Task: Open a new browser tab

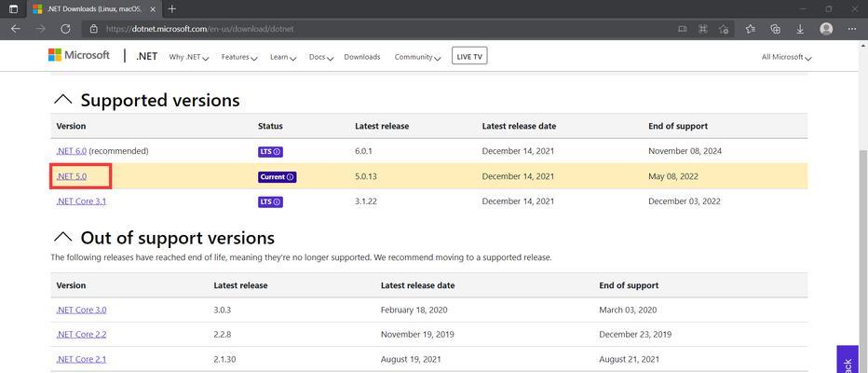Action: pyautogui.click(x=172, y=9)
